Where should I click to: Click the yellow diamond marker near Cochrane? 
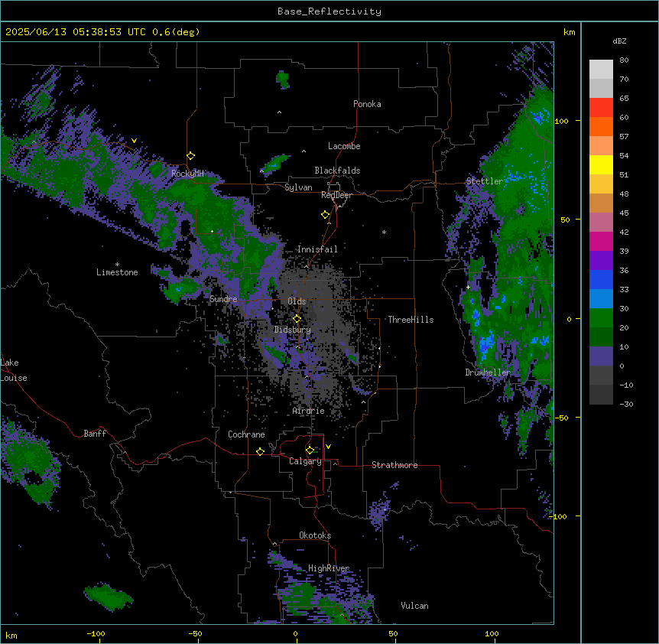pos(260,451)
